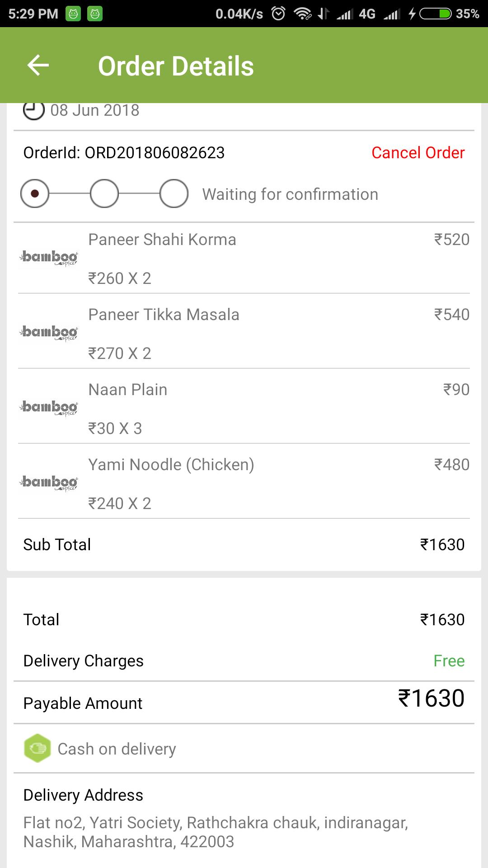
Task: Tap the back arrow in header
Action: click(x=38, y=66)
